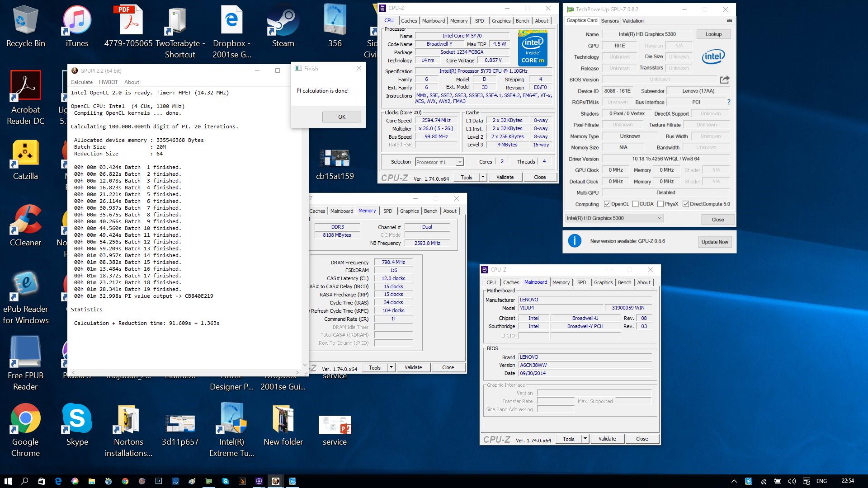
Task: Click Close button in GPU-Z window
Action: (718, 220)
